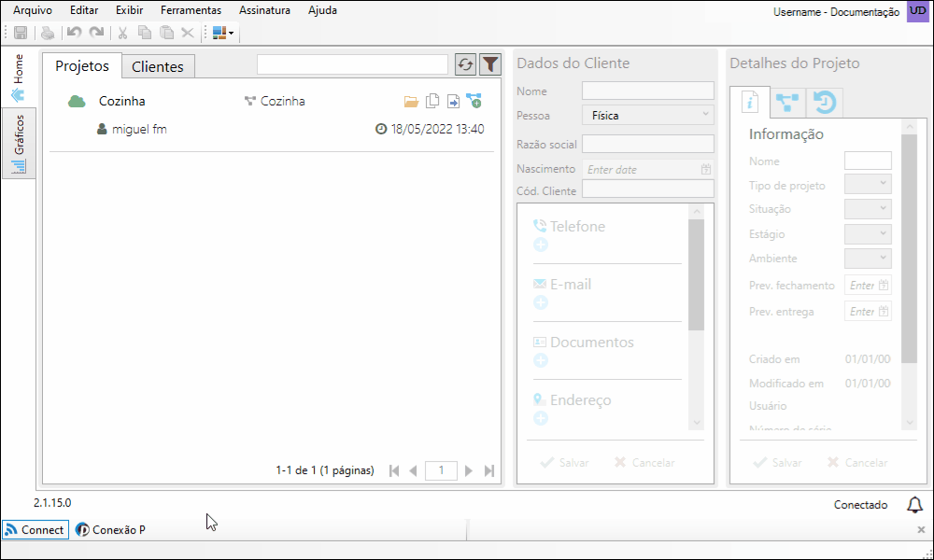The height and width of the screenshot is (560, 934).
Task: Click the Save icon in the toolbar
Action: pyautogui.click(x=21, y=33)
